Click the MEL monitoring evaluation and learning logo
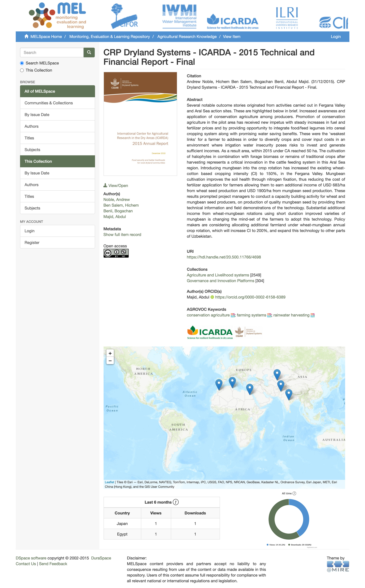Screen dimensions: 365x588 (57, 15)
